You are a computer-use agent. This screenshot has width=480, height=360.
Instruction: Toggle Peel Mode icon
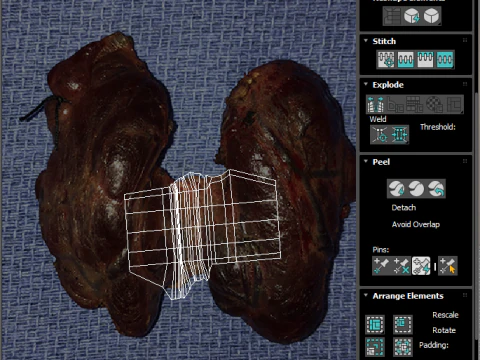click(416, 189)
